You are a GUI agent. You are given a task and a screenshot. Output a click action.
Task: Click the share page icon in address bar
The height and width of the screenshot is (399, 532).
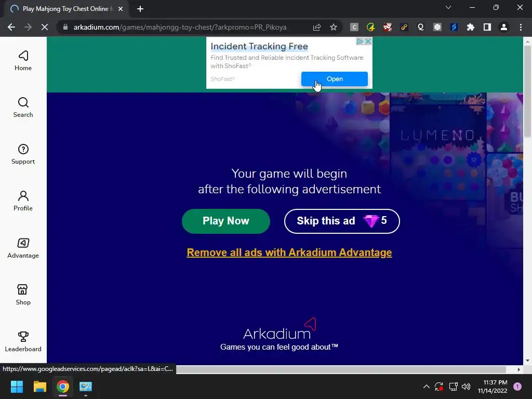[x=317, y=27]
